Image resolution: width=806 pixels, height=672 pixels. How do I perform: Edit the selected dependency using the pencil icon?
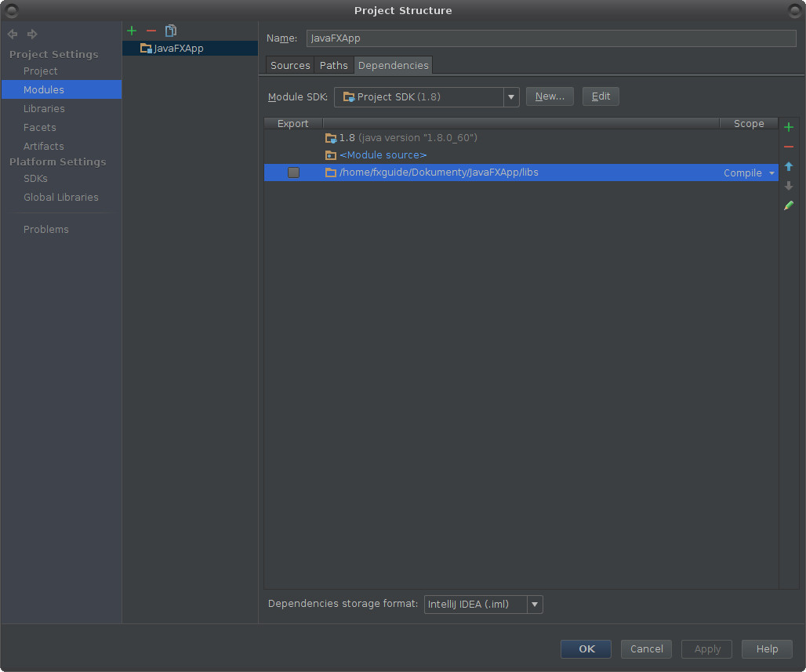(789, 205)
